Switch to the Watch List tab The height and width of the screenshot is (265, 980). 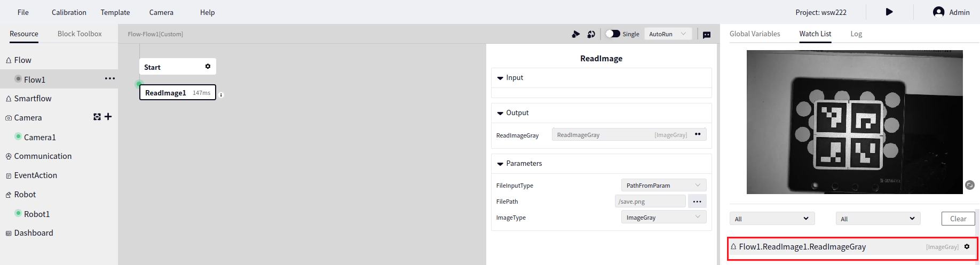(815, 34)
